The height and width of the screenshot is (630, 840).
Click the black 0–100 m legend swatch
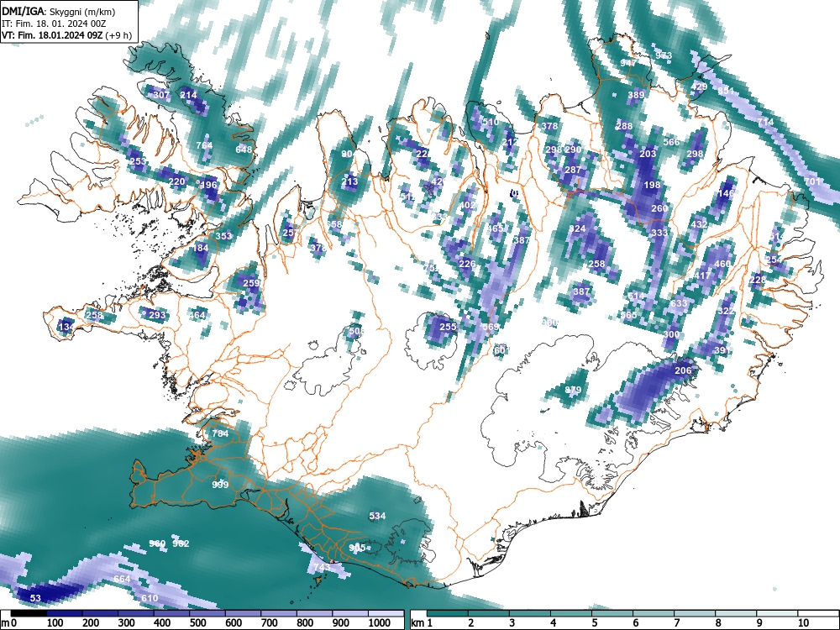point(29,613)
